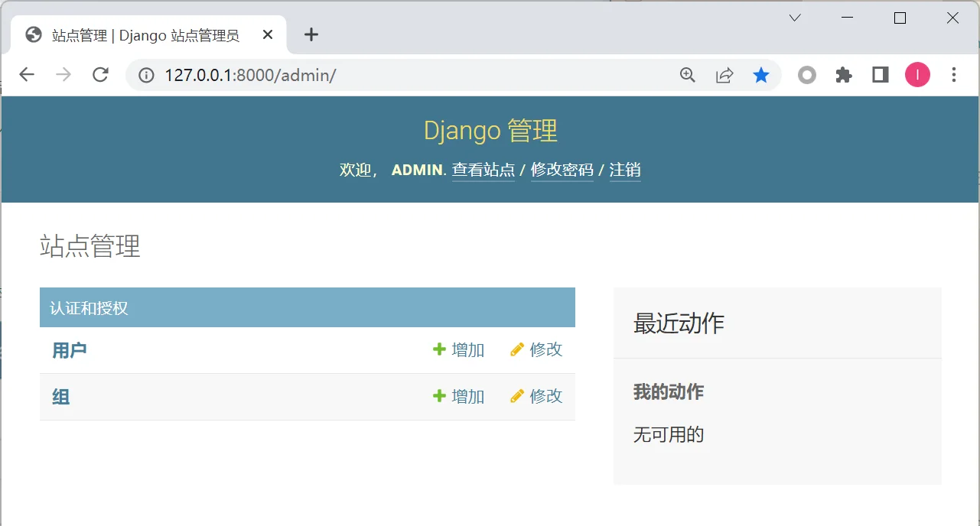Screen dimensions: 980x526
Task: Reload the admin page
Action: tap(100, 75)
